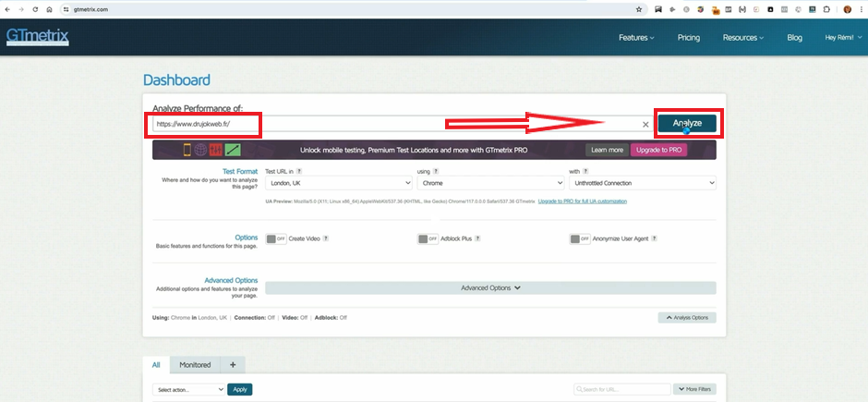Follow 'Upgrade to PRO for full UA customization' link

point(583,201)
